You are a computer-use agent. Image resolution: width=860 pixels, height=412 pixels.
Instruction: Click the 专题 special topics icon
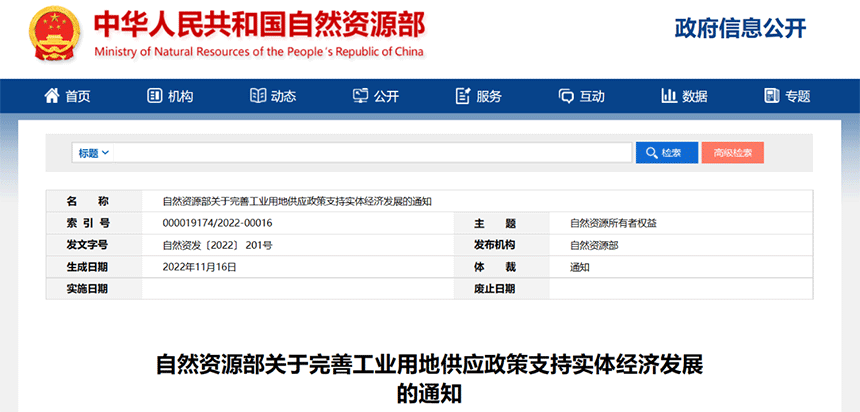771,96
